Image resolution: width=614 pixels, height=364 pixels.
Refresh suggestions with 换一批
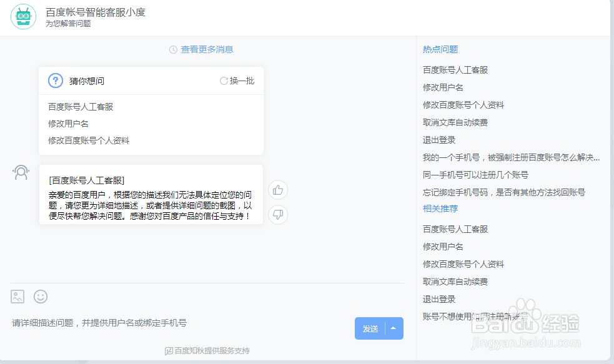[237, 81]
